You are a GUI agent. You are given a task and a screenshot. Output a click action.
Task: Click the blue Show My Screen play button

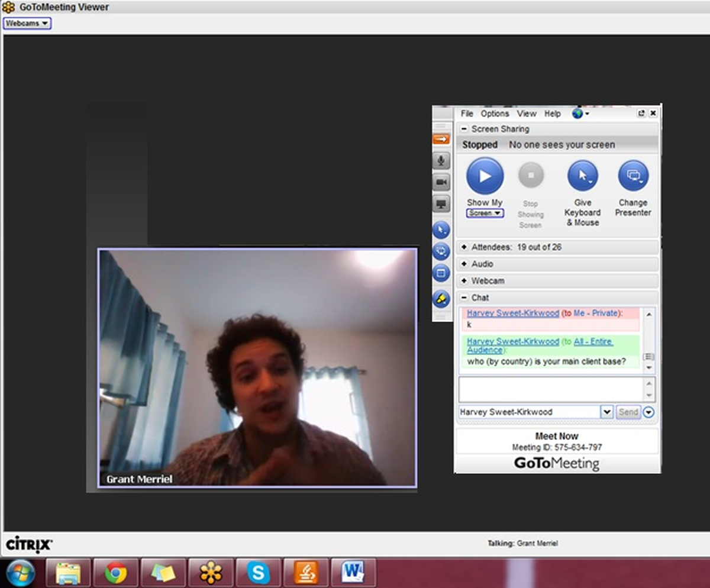tap(485, 176)
